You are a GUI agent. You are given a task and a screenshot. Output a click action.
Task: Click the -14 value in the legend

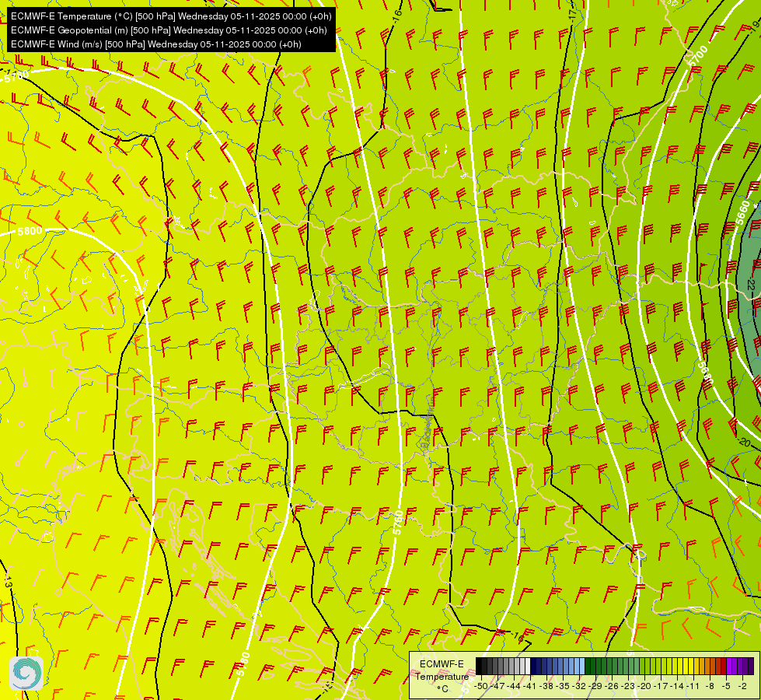676,686
